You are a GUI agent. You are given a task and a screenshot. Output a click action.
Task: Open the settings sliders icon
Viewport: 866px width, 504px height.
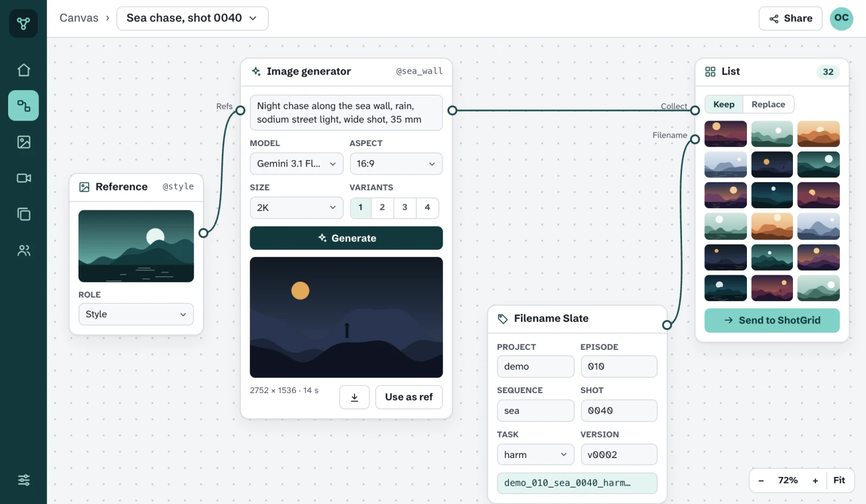(23, 480)
